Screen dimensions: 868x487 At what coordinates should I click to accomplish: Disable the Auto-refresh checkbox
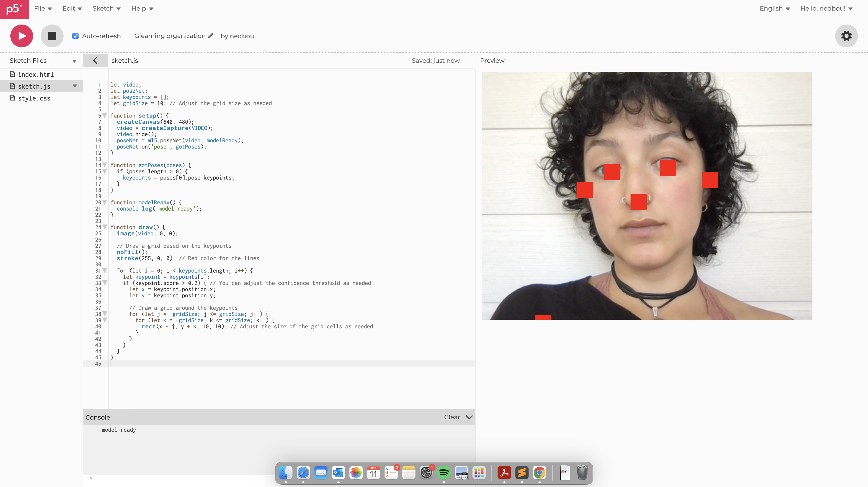tap(75, 36)
